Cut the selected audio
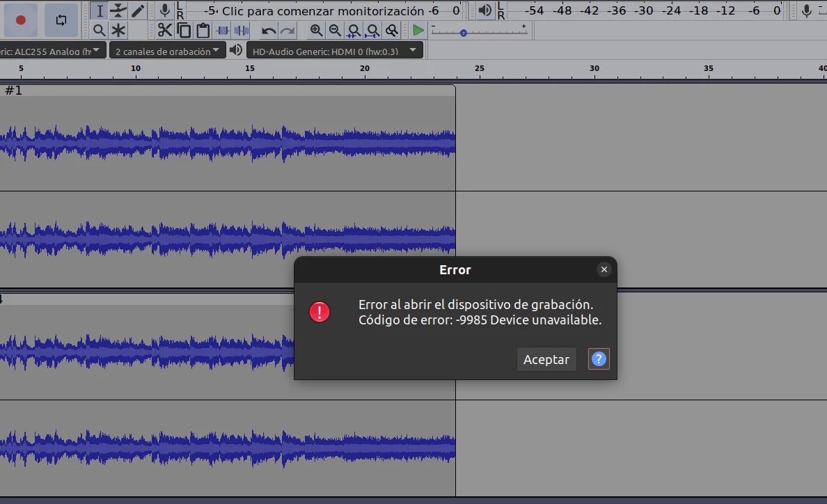This screenshot has width=827, height=504. tap(164, 30)
